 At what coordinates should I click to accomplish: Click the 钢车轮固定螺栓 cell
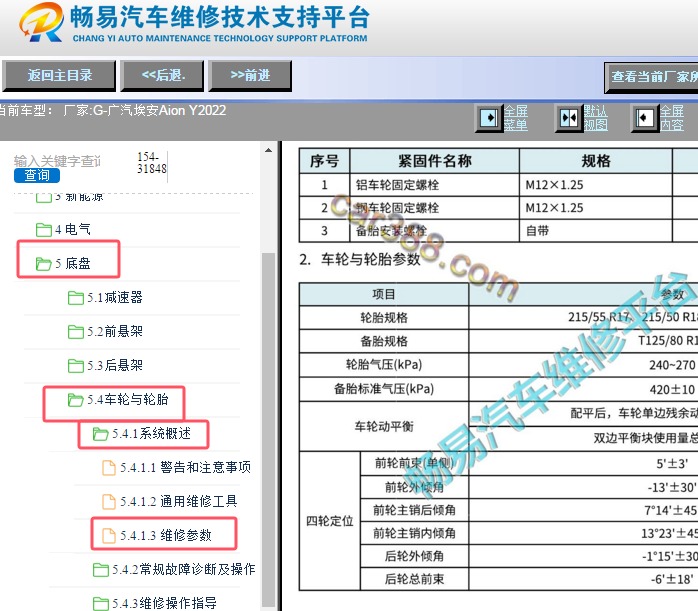coord(434,208)
